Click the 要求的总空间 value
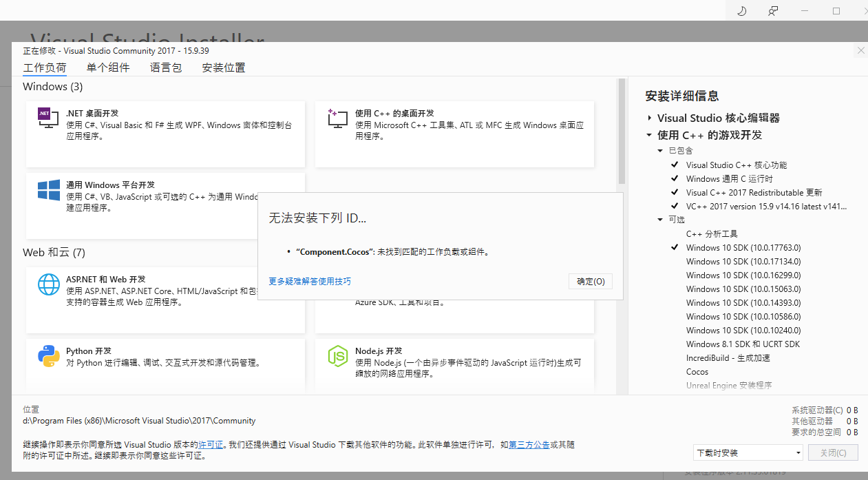 click(852, 432)
